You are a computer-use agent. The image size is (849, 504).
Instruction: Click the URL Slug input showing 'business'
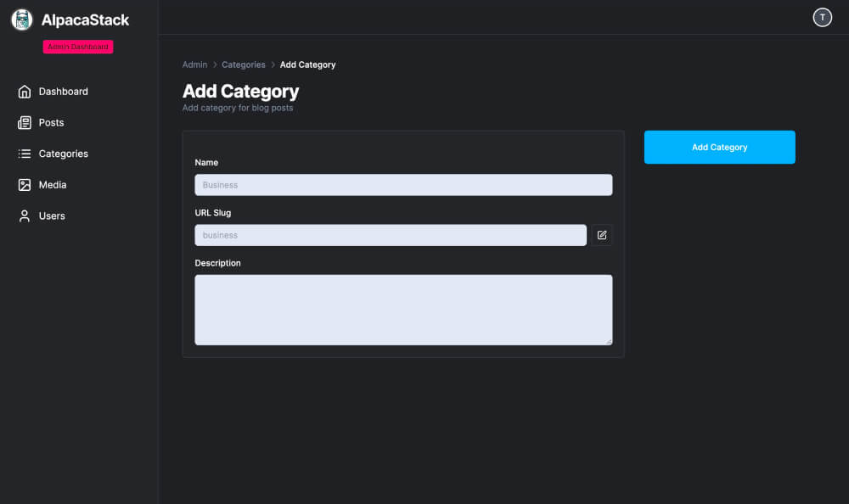pyautogui.click(x=390, y=235)
